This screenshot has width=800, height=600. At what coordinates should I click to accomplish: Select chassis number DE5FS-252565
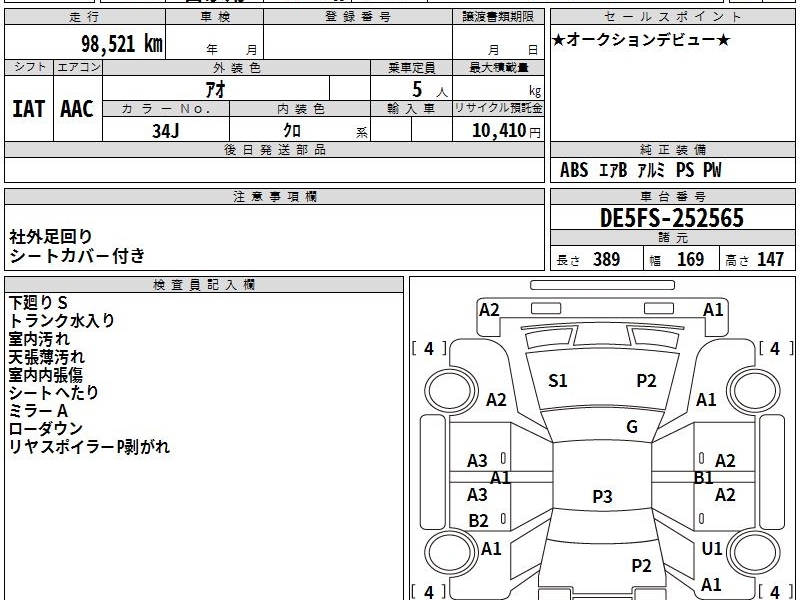[672, 218]
